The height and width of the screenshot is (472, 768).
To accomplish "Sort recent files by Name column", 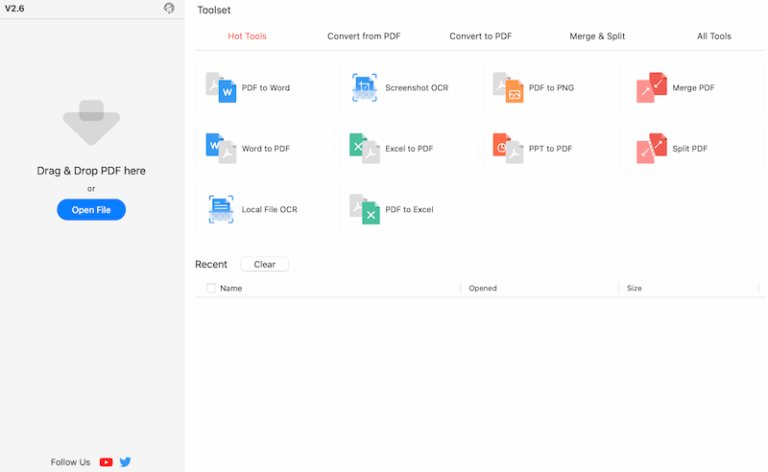I will coord(231,288).
